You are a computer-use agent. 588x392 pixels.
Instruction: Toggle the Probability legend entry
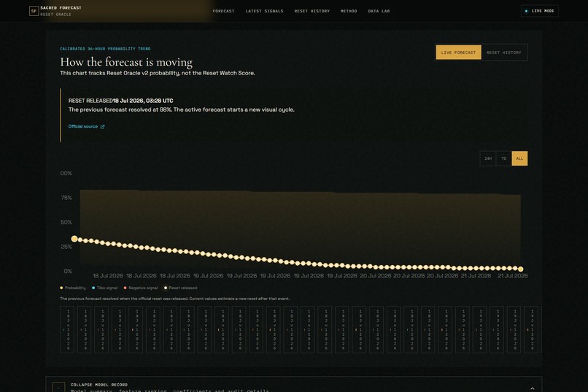coord(73,288)
